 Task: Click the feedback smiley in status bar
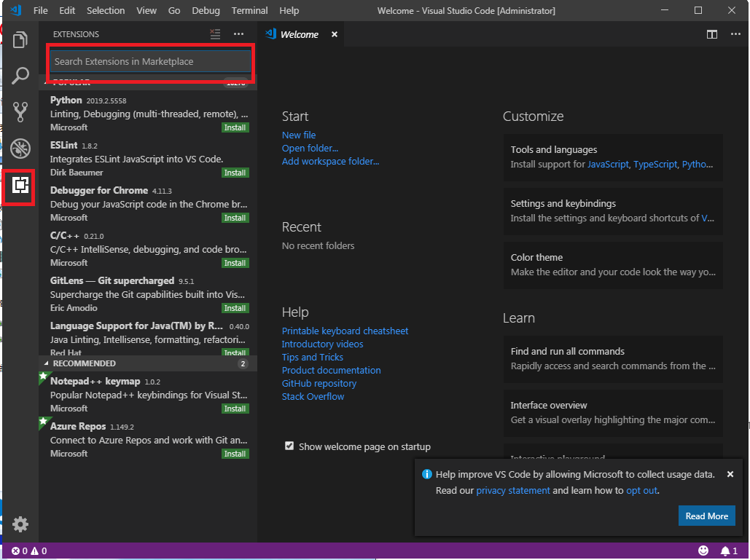[x=703, y=550]
